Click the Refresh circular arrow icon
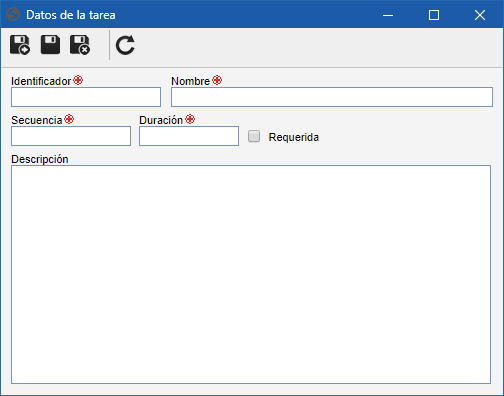 coord(125,45)
